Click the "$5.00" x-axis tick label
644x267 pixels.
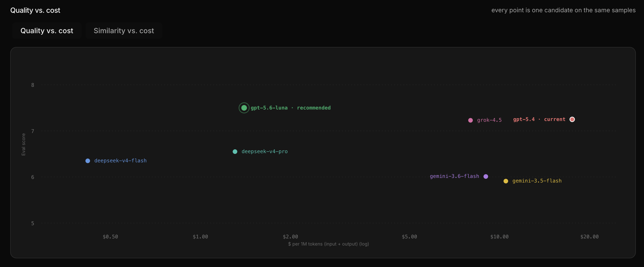pos(409,237)
